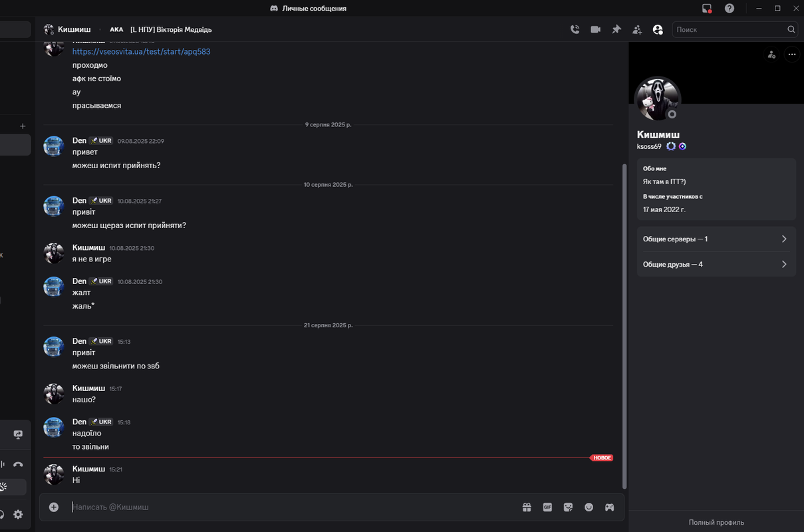Viewport: 804px width, 532px height.
Task: Click the magnifier icon in search box
Action: click(791, 29)
